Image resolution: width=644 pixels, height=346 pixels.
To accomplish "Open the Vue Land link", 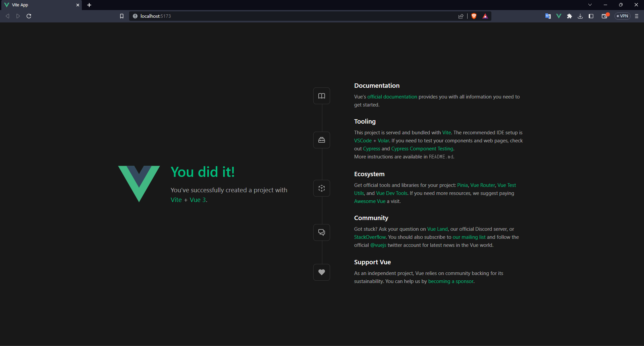I will click(437, 229).
